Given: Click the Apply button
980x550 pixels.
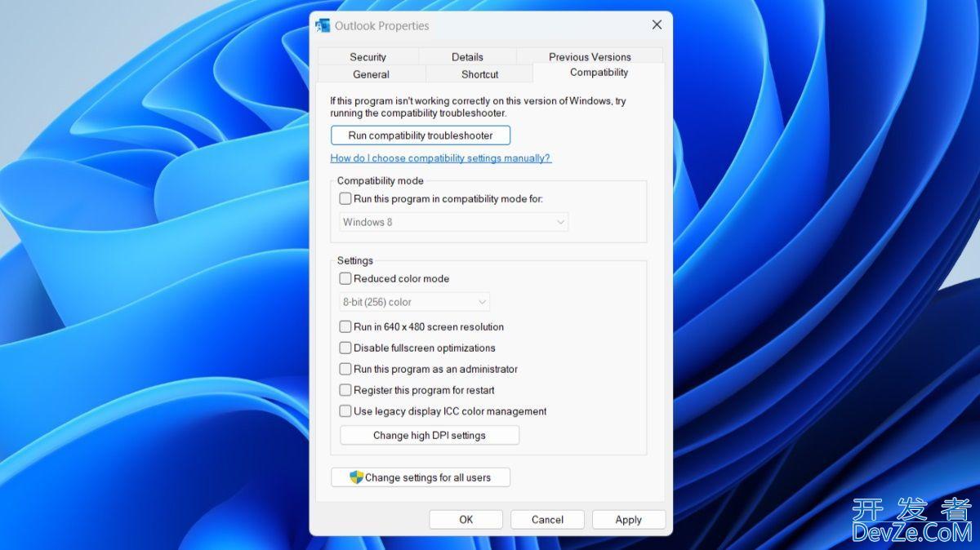Looking at the screenshot, I should coord(629,520).
